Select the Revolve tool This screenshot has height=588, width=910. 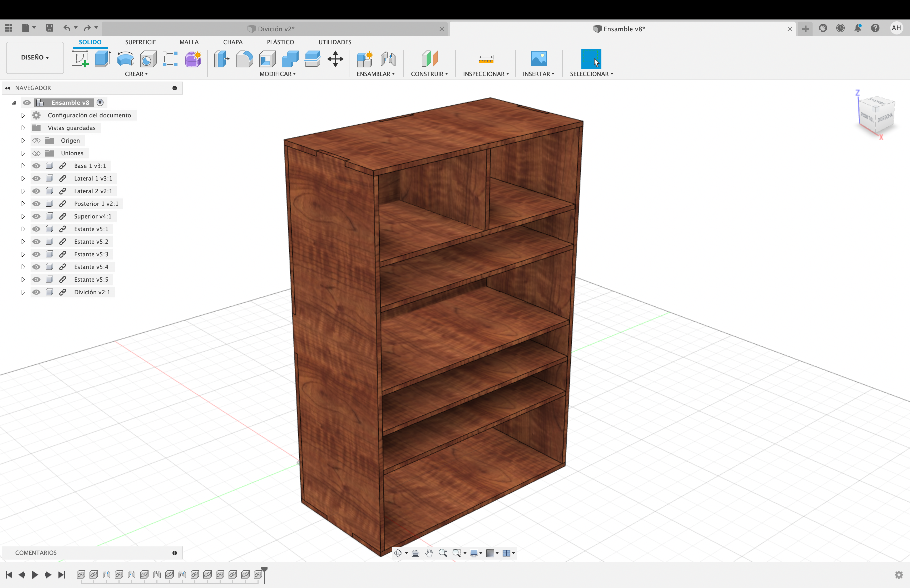pyautogui.click(x=126, y=59)
